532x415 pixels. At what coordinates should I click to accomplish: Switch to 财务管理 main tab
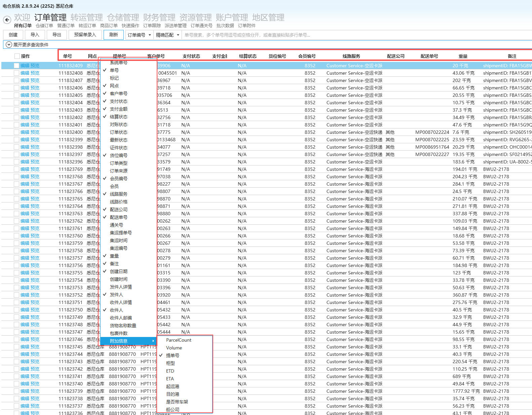click(x=159, y=17)
